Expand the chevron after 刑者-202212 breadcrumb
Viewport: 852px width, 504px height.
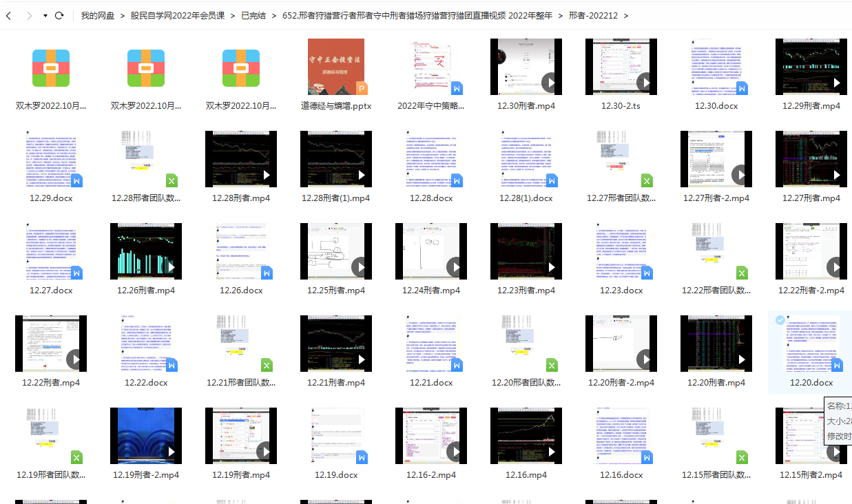click(x=625, y=15)
